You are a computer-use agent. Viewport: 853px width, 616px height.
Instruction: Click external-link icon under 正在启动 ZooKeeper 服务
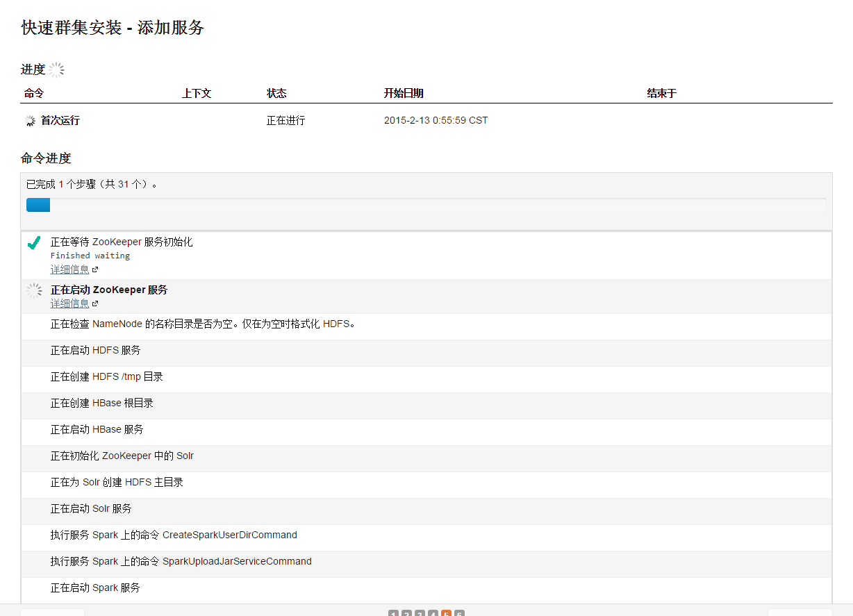click(95, 303)
